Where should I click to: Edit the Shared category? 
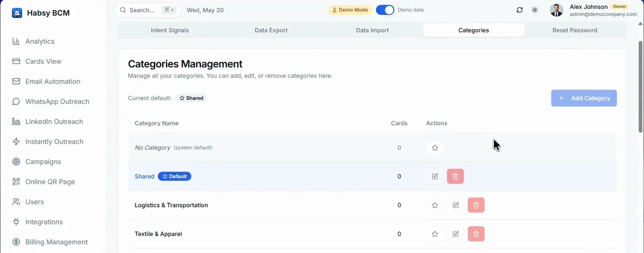pyautogui.click(x=435, y=176)
